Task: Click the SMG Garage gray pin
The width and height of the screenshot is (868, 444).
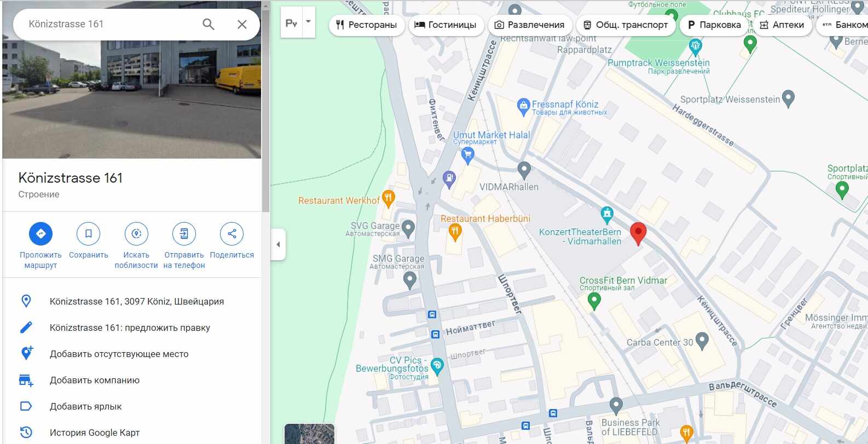Action: tap(409, 281)
